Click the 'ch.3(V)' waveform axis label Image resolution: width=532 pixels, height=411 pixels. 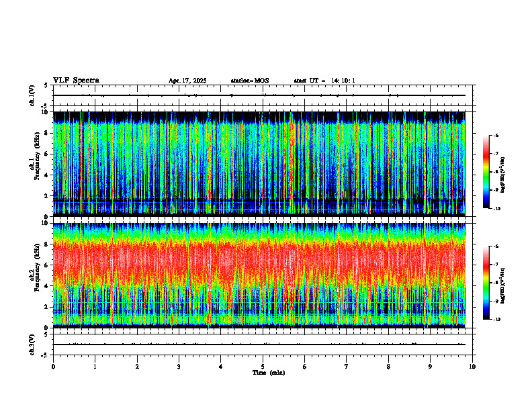pos(32,345)
